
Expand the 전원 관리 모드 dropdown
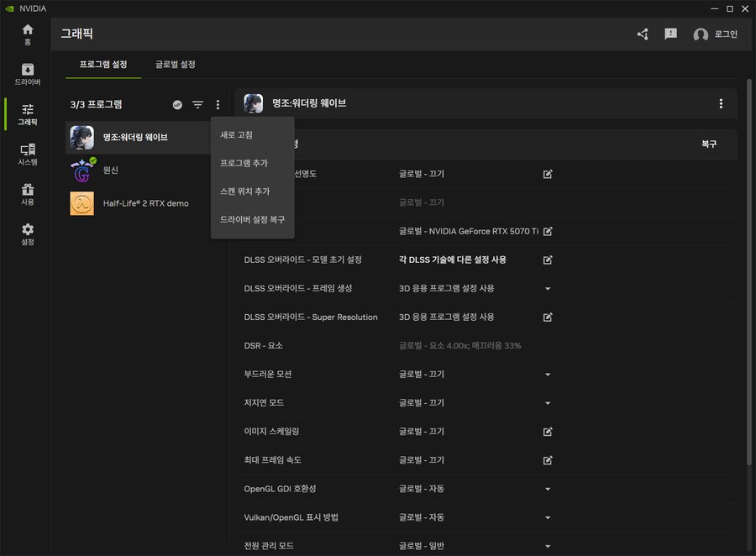pyautogui.click(x=548, y=547)
